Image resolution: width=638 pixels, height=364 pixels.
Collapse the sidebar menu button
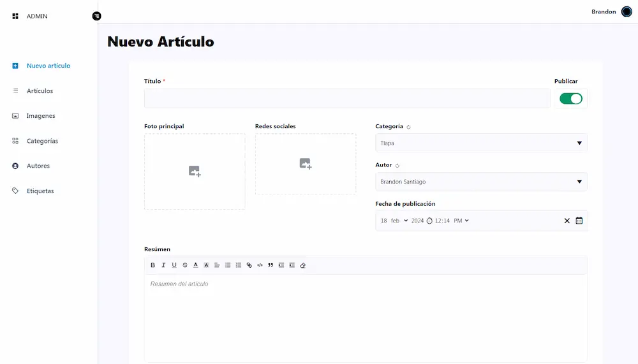click(x=96, y=16)
